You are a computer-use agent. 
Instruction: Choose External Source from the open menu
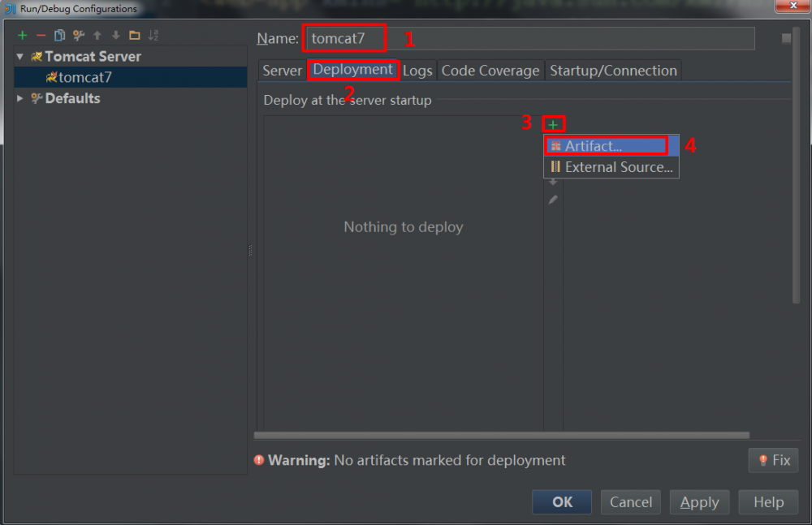pos(610,167)
